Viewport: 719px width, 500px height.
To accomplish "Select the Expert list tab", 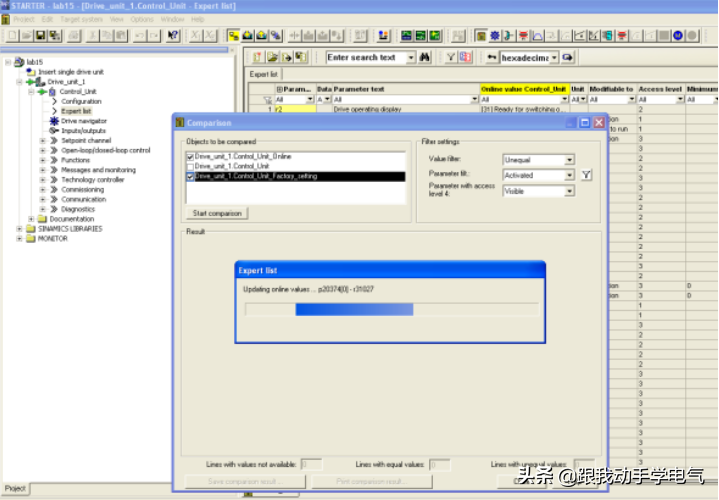I will coord(265,74).
